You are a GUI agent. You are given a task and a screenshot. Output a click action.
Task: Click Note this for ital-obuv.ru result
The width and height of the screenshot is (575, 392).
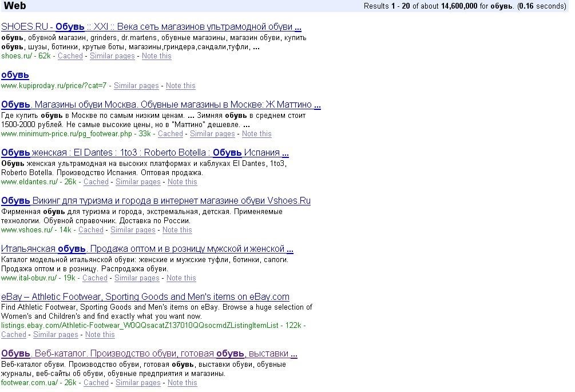[181, 278]
